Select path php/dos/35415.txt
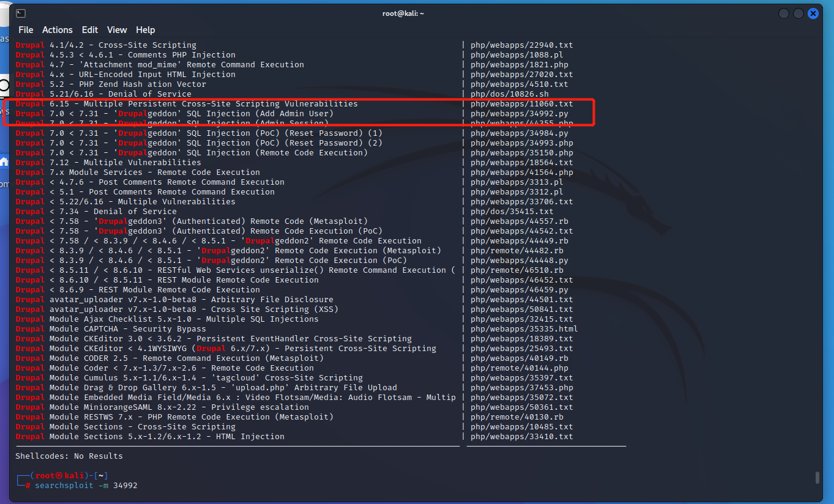This screenshot has height=504, width=834. 512,212
